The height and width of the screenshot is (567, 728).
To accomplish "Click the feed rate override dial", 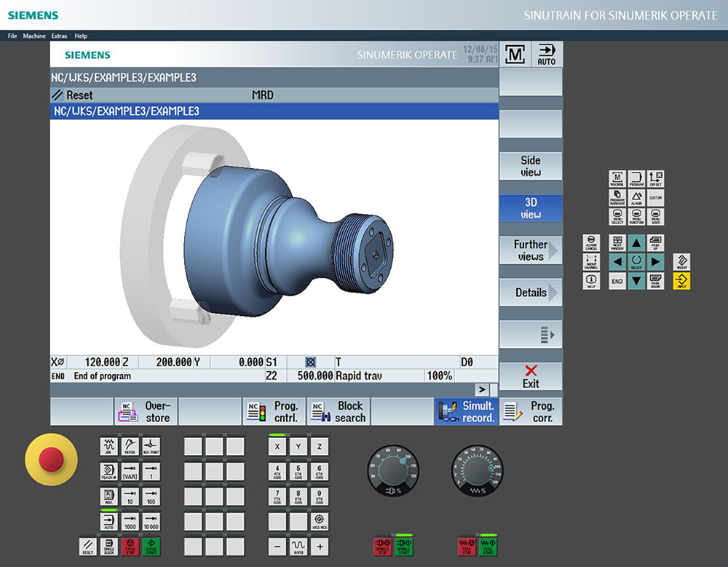I will pyautogui.click(x=478, y=466).
